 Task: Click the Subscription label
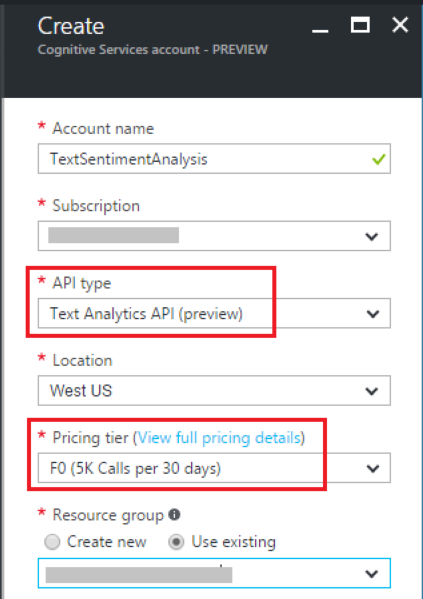96,206
